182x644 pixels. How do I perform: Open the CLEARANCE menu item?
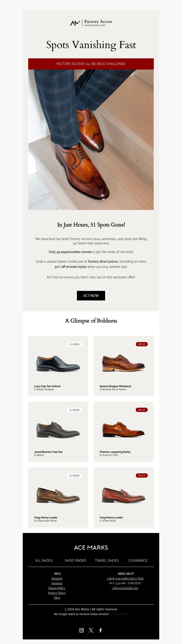click(138, 561)
